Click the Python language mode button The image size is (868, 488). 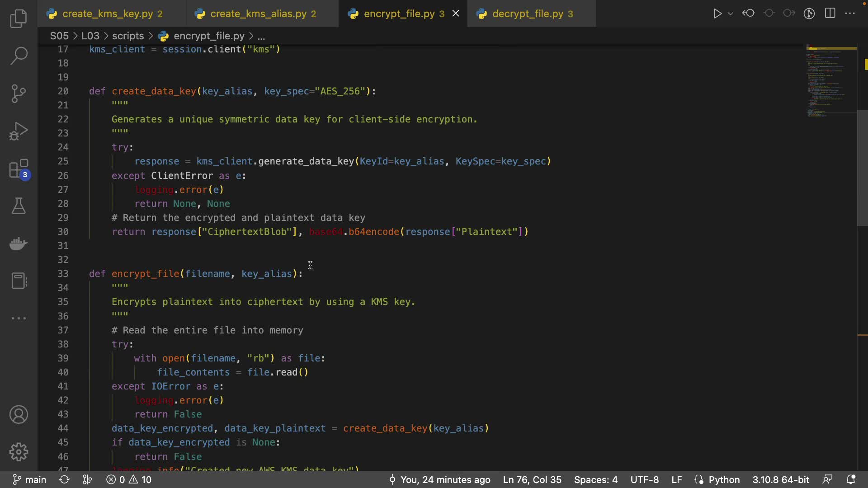(x=723, y=479)
